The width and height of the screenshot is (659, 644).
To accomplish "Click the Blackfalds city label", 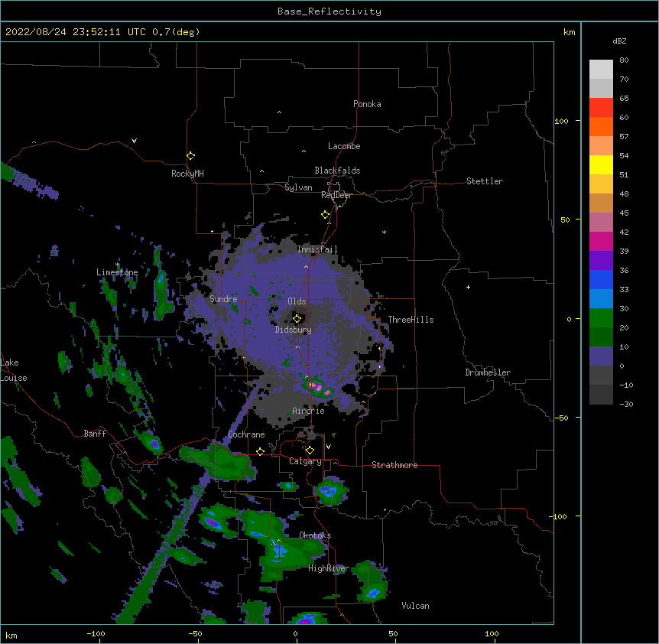I will pos(337,171).
